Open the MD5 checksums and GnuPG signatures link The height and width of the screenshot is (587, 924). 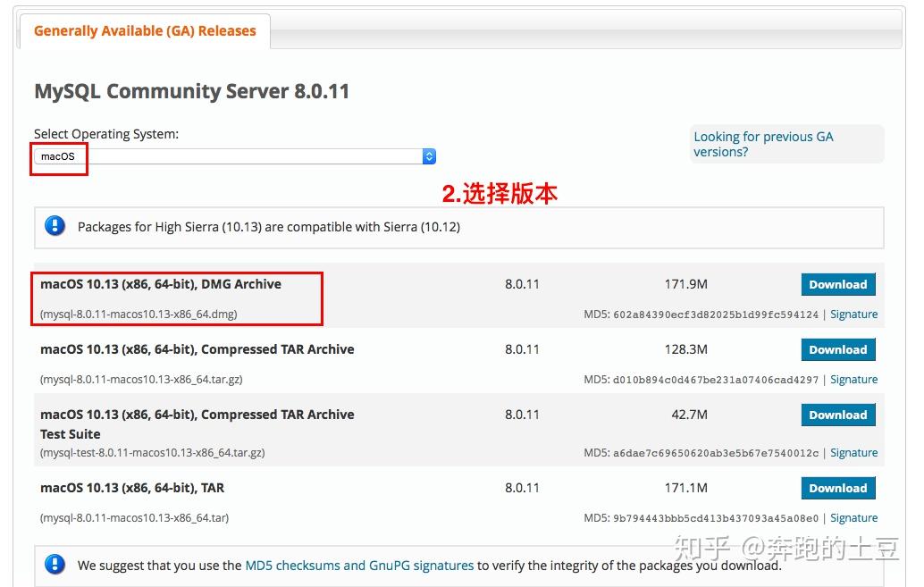click(359, 566)
